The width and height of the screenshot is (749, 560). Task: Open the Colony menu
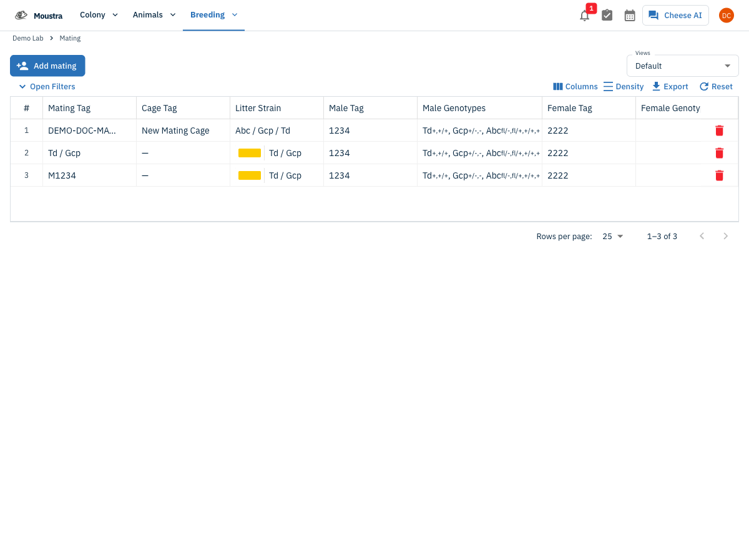tap(99, 15)
